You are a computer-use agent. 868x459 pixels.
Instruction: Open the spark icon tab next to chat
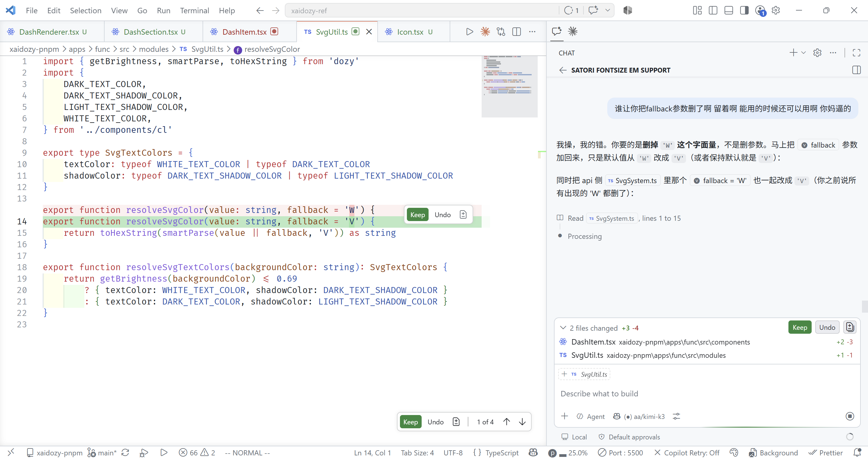573,31
